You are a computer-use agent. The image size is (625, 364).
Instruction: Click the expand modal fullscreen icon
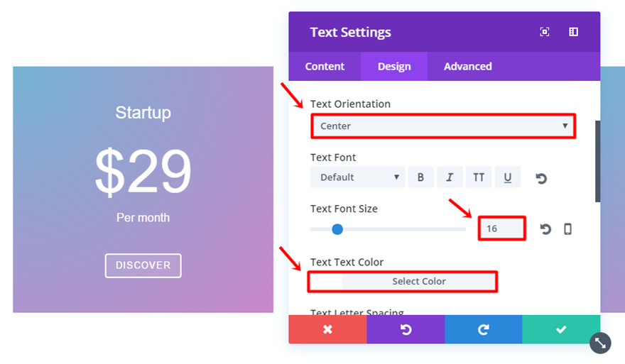coord(545,32)
